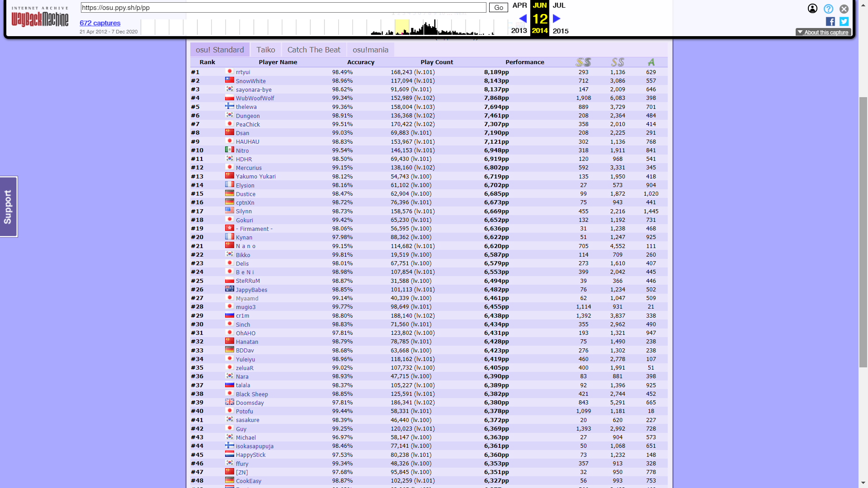Share capture on Twitter
The height and width of the screenshot is (488, 868).
click(x=844, y=21)
